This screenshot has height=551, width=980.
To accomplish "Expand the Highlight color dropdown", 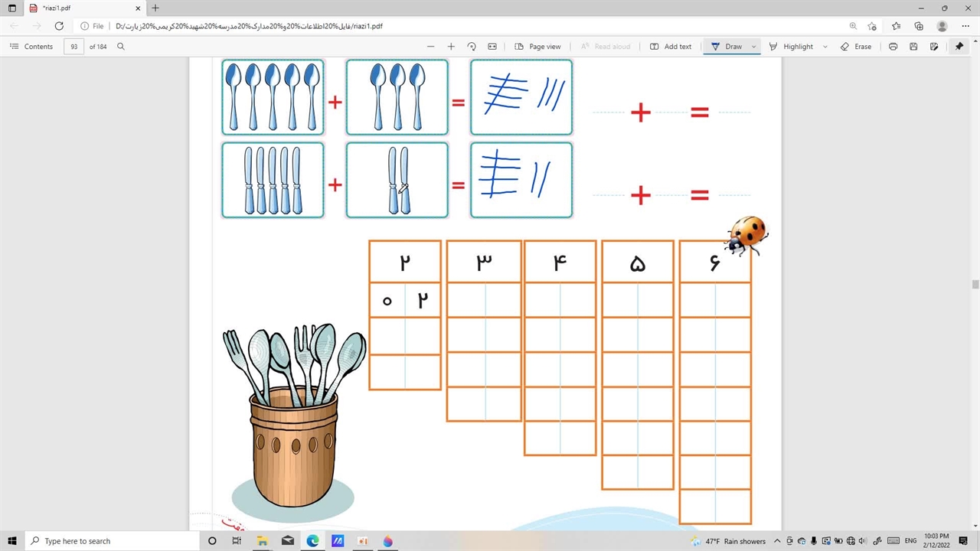I will (825, 47).
